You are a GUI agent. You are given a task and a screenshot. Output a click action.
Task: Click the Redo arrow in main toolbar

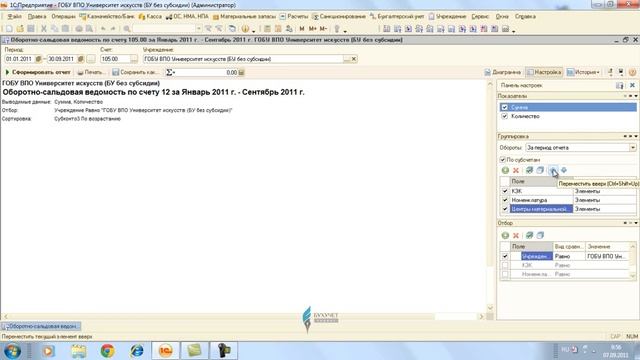pyautogui.click(x=113, y=29)
